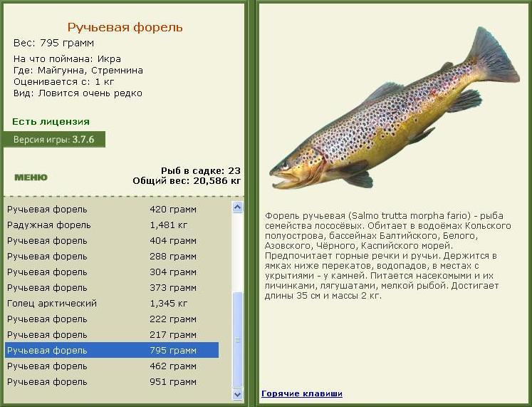Viewport: 532px width, 407px height.
Task: Select Ручьевая форель 404 грамм row
Action: coord(112,241)
